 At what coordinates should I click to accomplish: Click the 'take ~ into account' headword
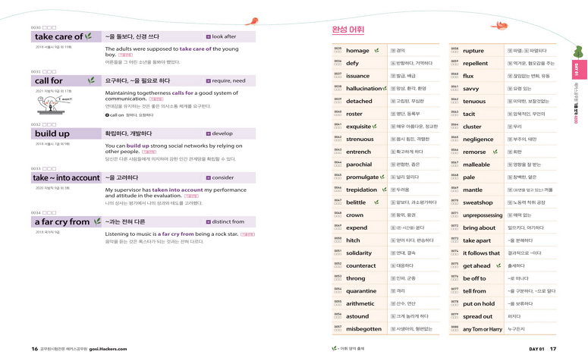click(66, 177)
